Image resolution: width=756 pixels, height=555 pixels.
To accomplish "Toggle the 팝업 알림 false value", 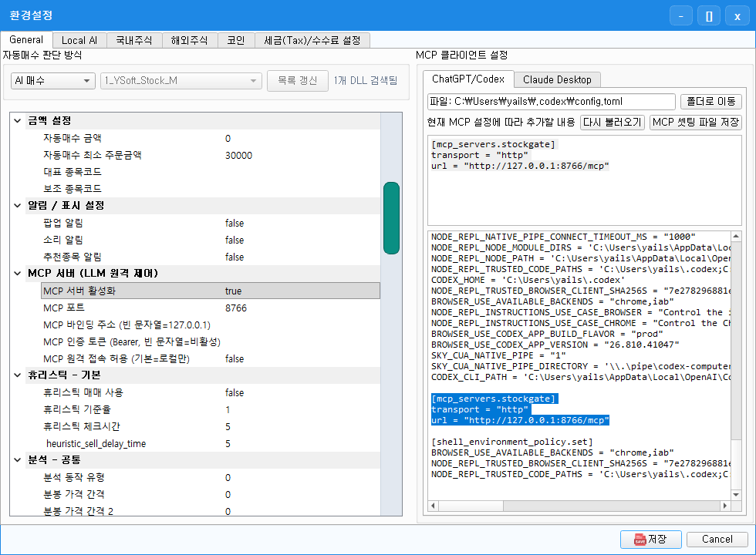I will tap(235, 223).
